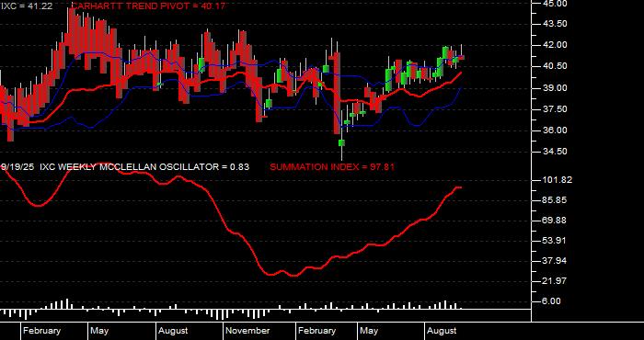
Task: Click the November label on time axis
Action: tap(247, 331)
